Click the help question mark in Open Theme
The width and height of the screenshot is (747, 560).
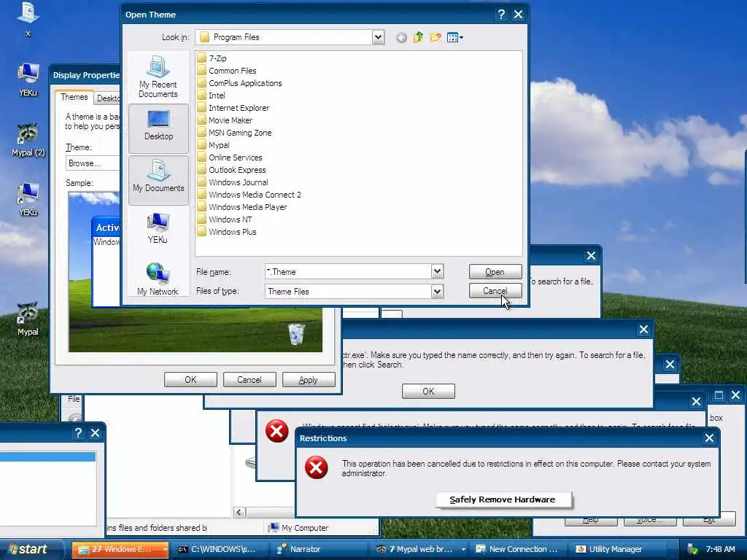point(500,15)
